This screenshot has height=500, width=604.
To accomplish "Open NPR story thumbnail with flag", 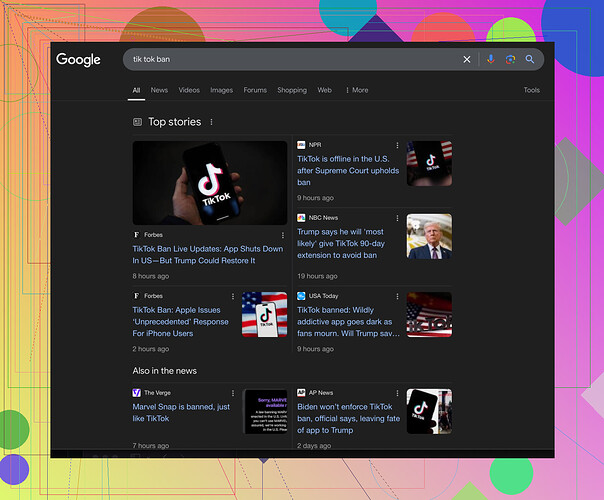I will click(429, 163).
